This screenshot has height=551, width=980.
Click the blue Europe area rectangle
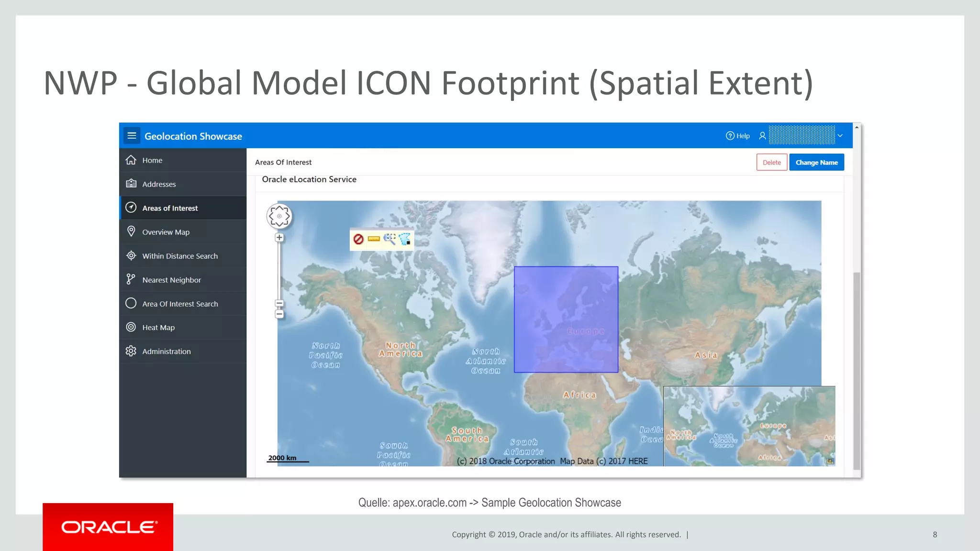tap(566, 320)
